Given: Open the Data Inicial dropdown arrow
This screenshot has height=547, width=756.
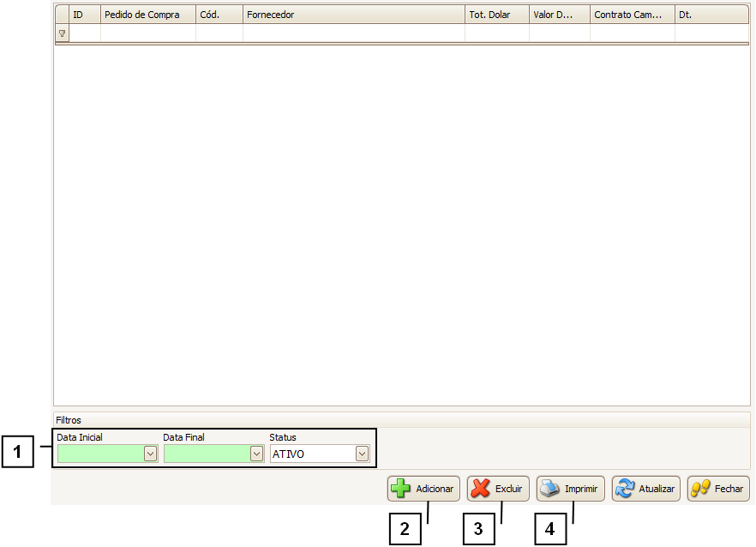Looking at the screenshot, I should click(x=150, y=454).
